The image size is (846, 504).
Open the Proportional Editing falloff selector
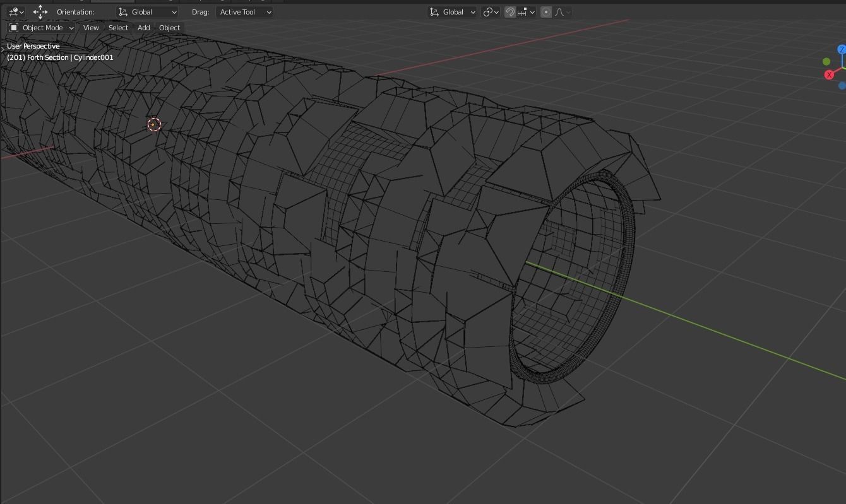(x=562, y=12)
